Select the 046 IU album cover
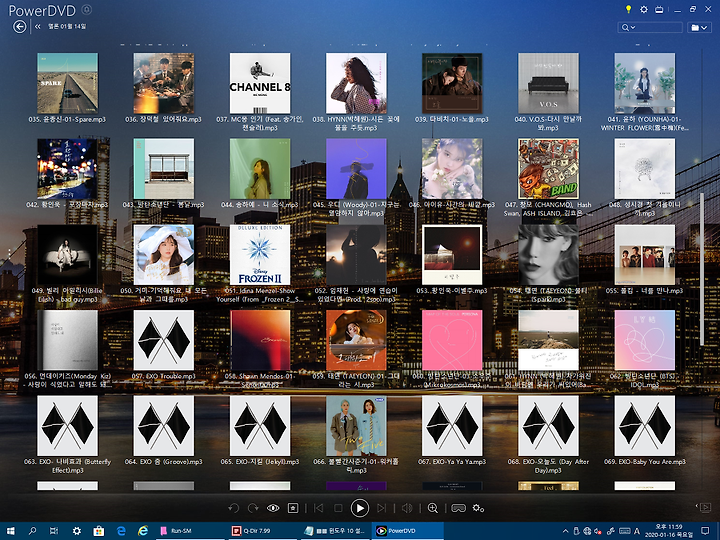720x540 pixels. (x=452, y=169)
